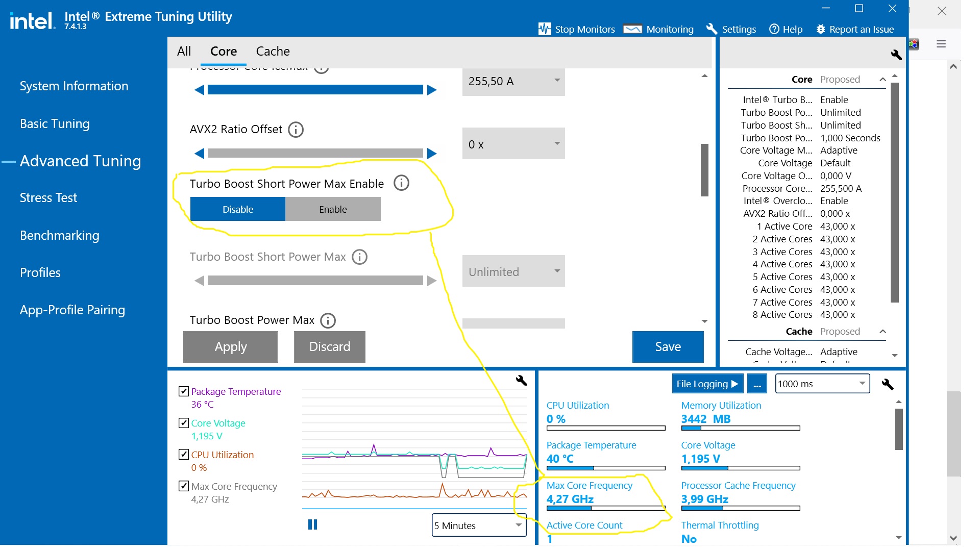Open the graph panel wrench settings

tap(521, 381)
